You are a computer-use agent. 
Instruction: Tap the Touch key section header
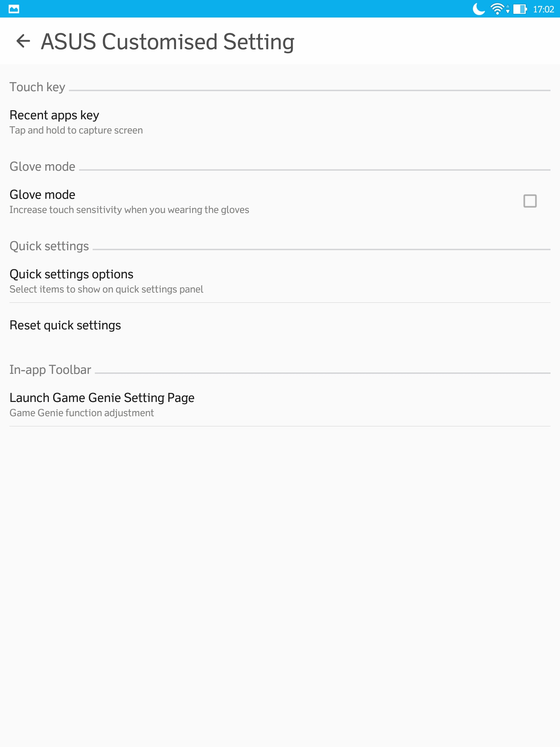37,87
